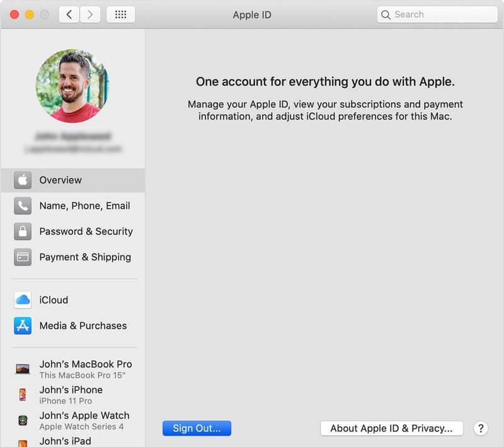Click 'This MacBook Pro 15"' subtitle
The image size is (504, 447).
click(x=83, y=375)
